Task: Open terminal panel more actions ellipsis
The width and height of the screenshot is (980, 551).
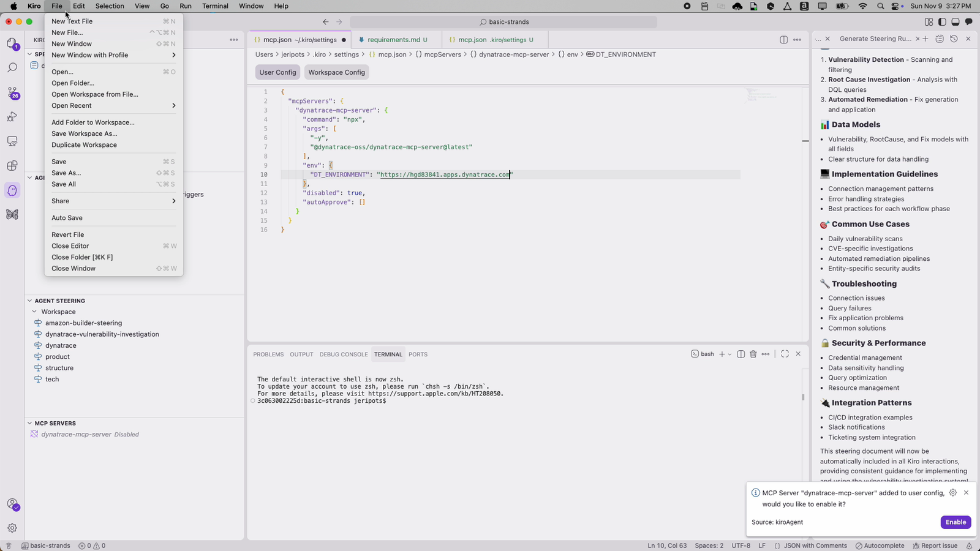Action: tap(766, 354)
